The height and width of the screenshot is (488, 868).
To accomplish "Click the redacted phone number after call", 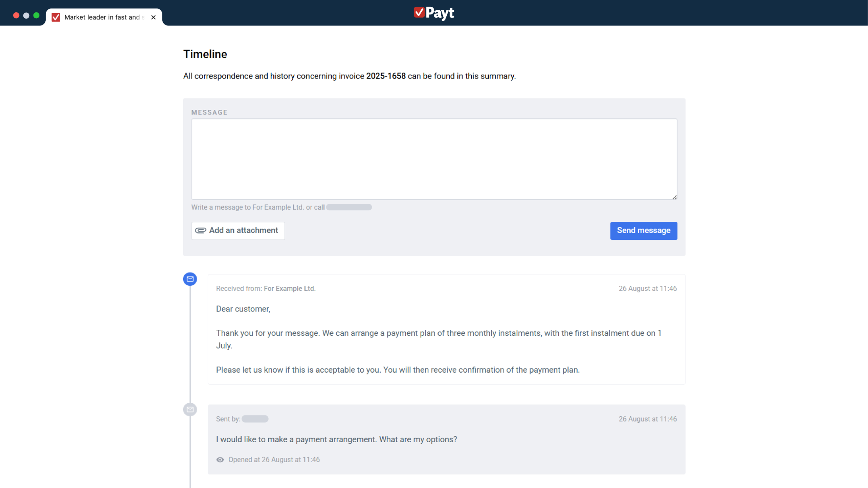I will [x=349, y=207].
